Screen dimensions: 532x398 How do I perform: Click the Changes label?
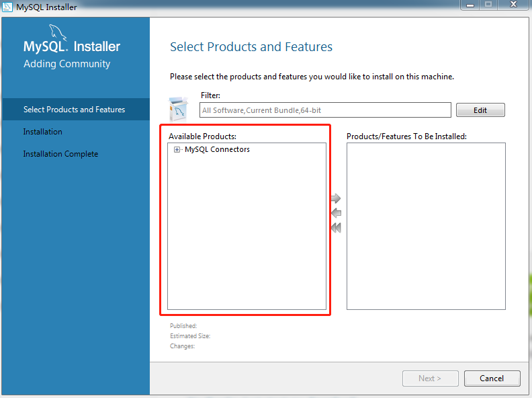182,346
